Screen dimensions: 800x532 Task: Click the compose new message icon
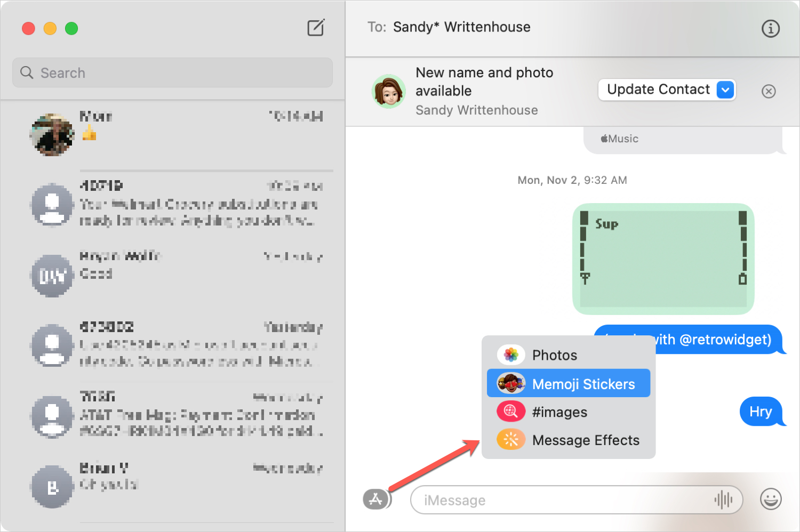(x=316, y=28)
